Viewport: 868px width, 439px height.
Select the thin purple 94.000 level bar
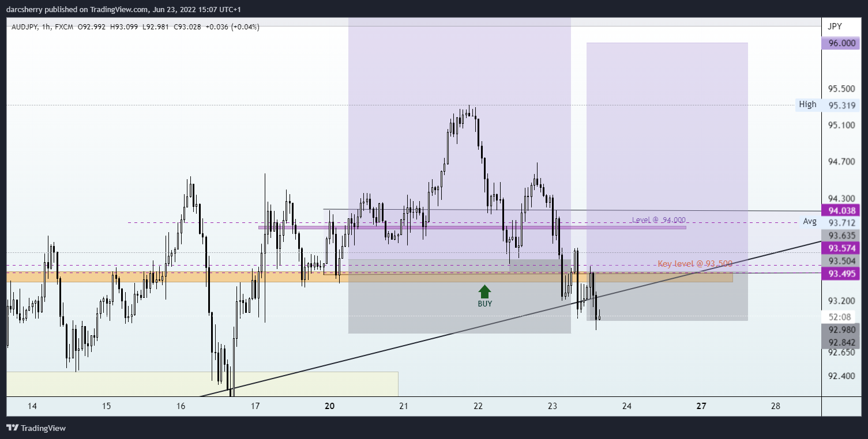472,228
